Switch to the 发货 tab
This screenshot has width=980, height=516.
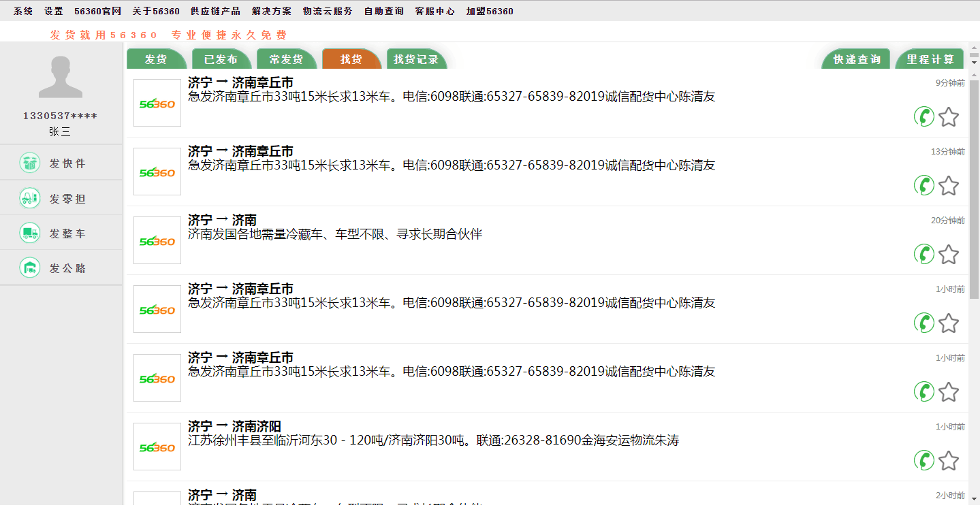click(x=156, y=59)
